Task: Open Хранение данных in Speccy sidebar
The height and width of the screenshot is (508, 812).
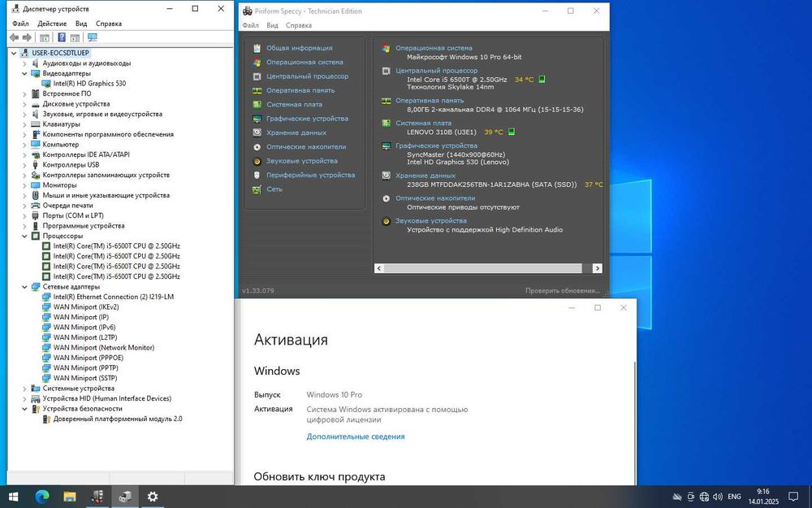Action: (x=296, y=132)
